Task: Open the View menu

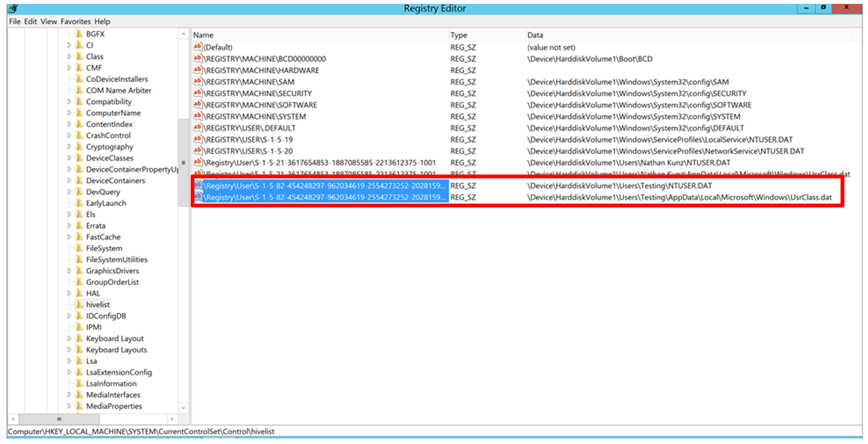Action: pyautogui.click(x=48, y=21)
